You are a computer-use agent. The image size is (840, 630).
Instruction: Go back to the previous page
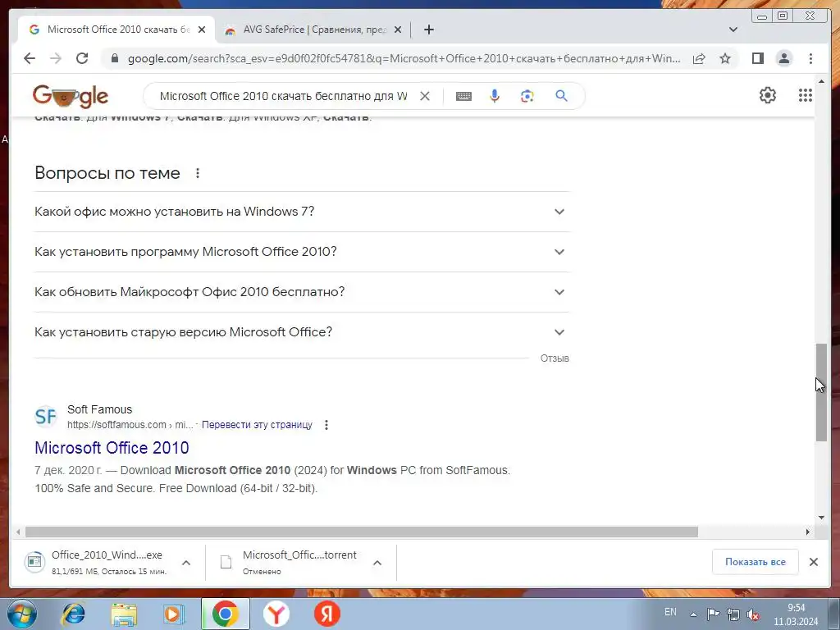click(x=30, y=58)
